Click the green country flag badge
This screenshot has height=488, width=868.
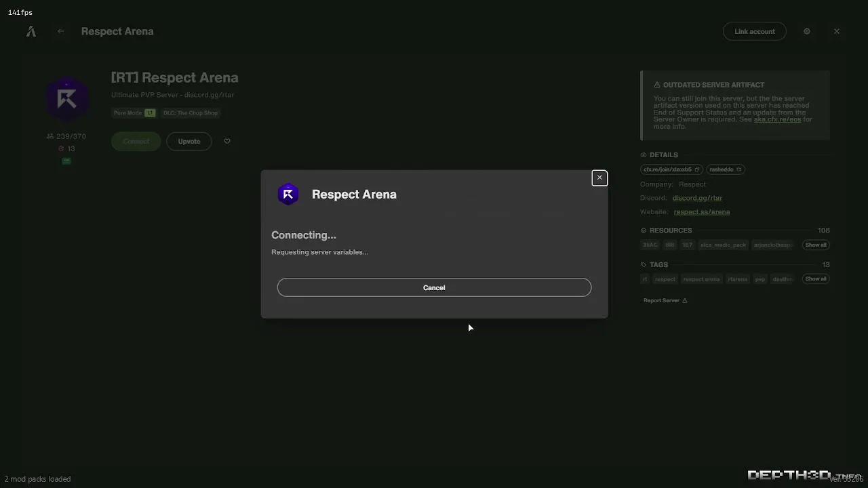point(66,161)
